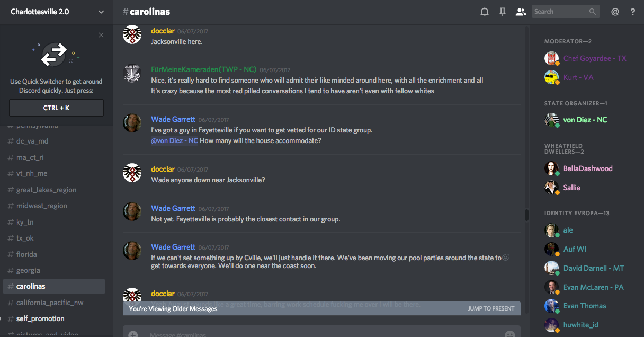
Task: Click the @von Diez - NC mention
Action: 175,141
